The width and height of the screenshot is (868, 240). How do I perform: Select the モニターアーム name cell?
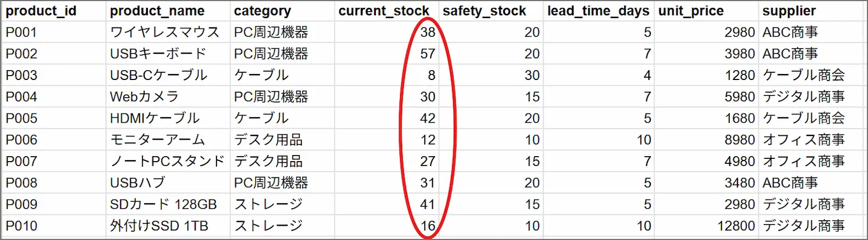168,140
